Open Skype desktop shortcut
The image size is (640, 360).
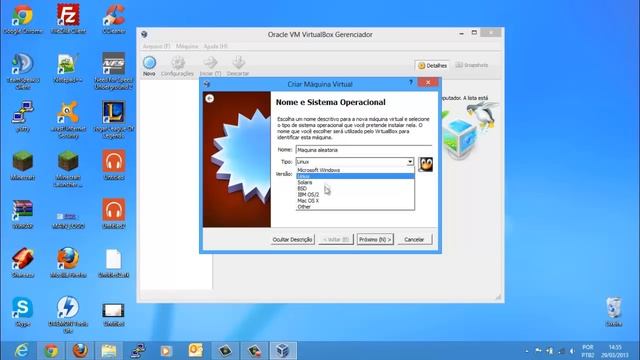(x=22, y=312)
